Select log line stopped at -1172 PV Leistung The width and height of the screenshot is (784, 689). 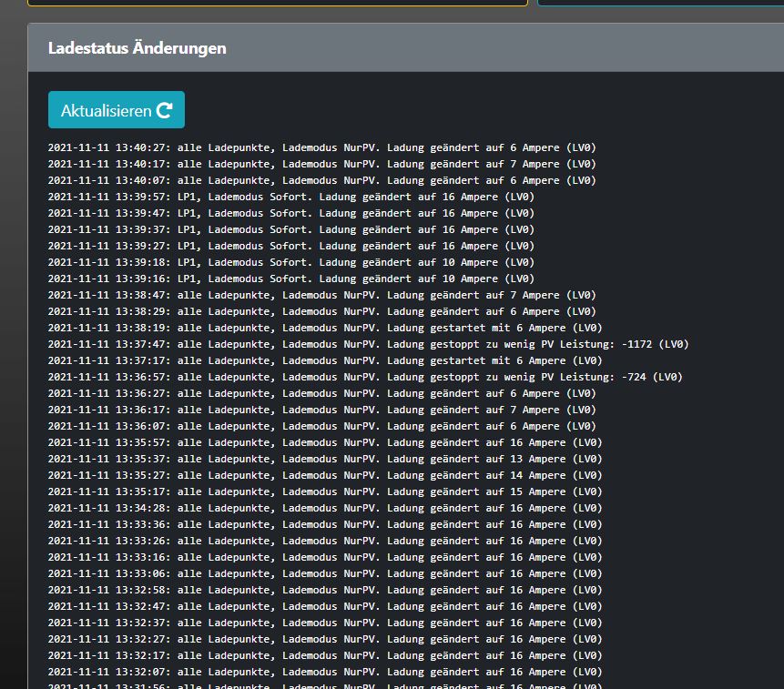(x=368, y=344)
